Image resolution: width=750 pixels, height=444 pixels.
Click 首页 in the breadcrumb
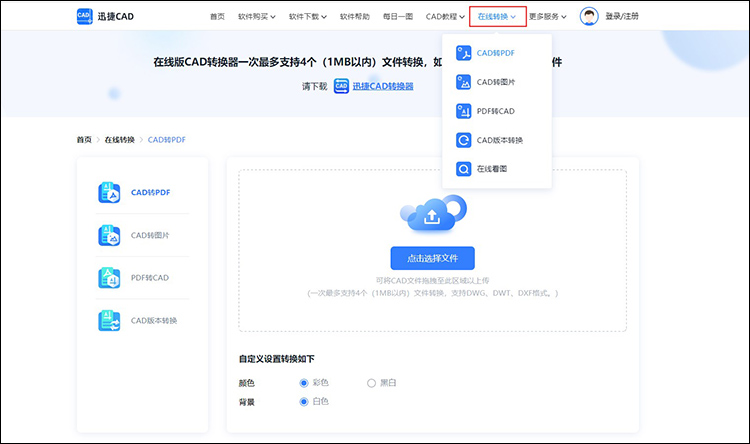click(84, 140)
